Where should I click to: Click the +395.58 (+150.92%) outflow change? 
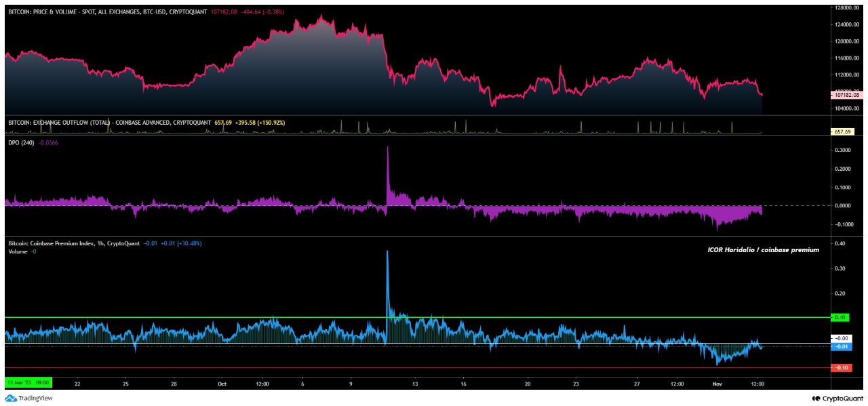pyautogui.click(x=260, y=122)
